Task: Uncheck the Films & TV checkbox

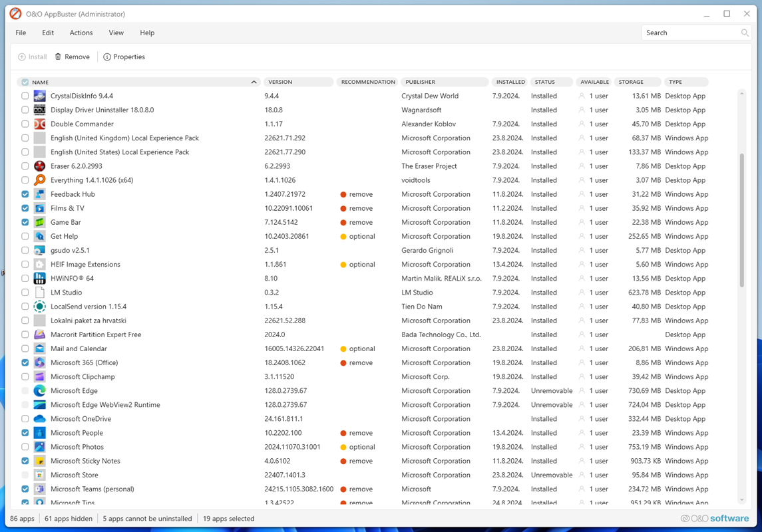Action: (x=25, y=208)
